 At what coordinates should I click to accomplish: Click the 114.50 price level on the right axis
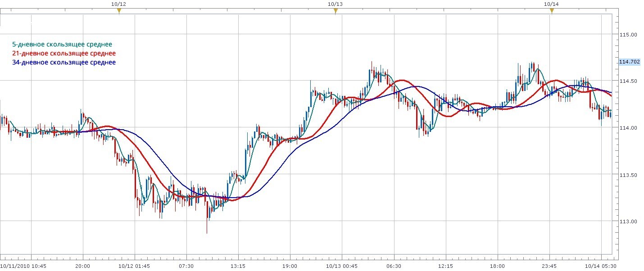pos(628,81)
